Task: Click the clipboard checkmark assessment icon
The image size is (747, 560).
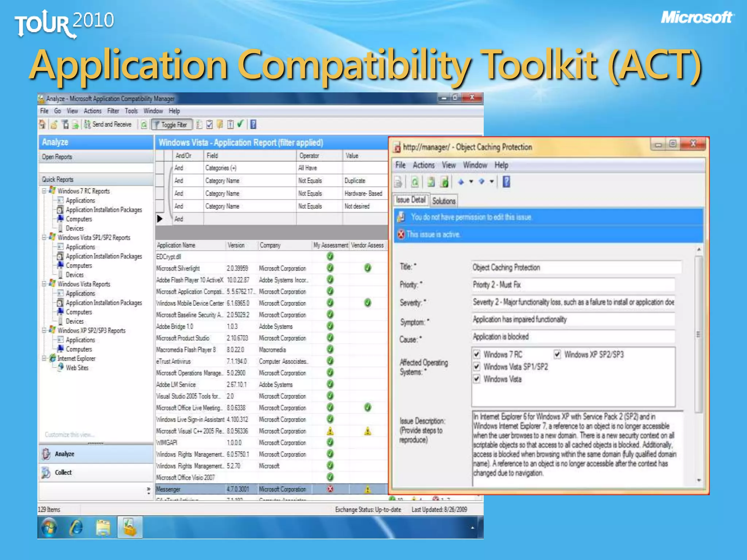Action: (x=209, y=125)
